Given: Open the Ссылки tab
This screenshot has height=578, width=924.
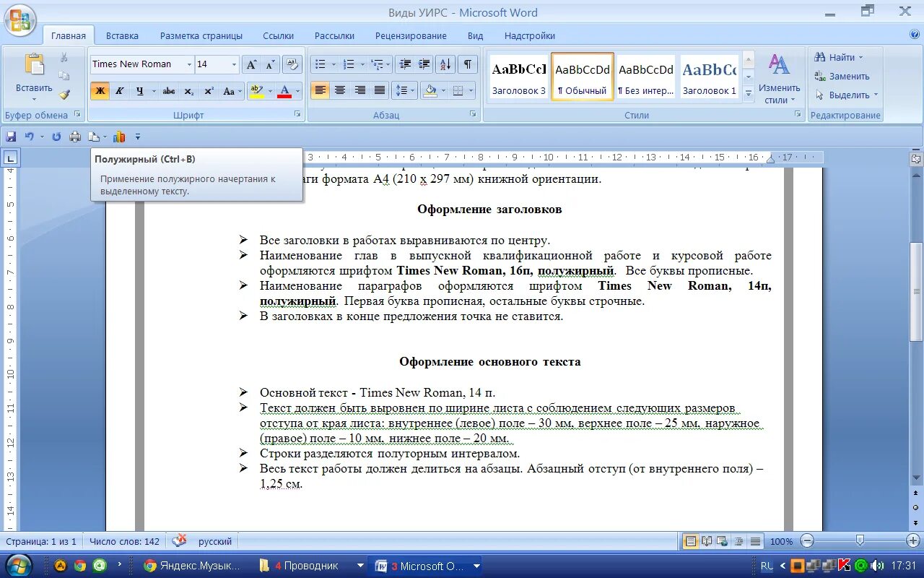Looking at the screenshot, I should point(278,35).
